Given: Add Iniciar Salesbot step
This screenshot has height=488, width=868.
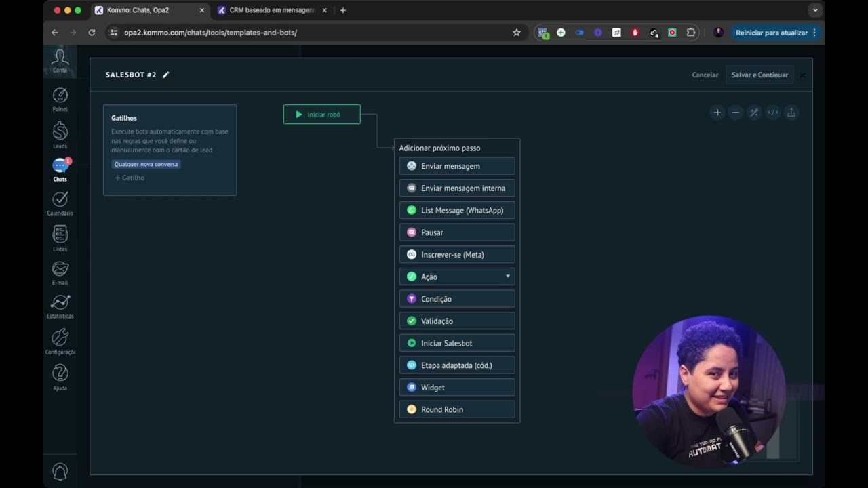Looking at the screenshot, I should point(457,343).
